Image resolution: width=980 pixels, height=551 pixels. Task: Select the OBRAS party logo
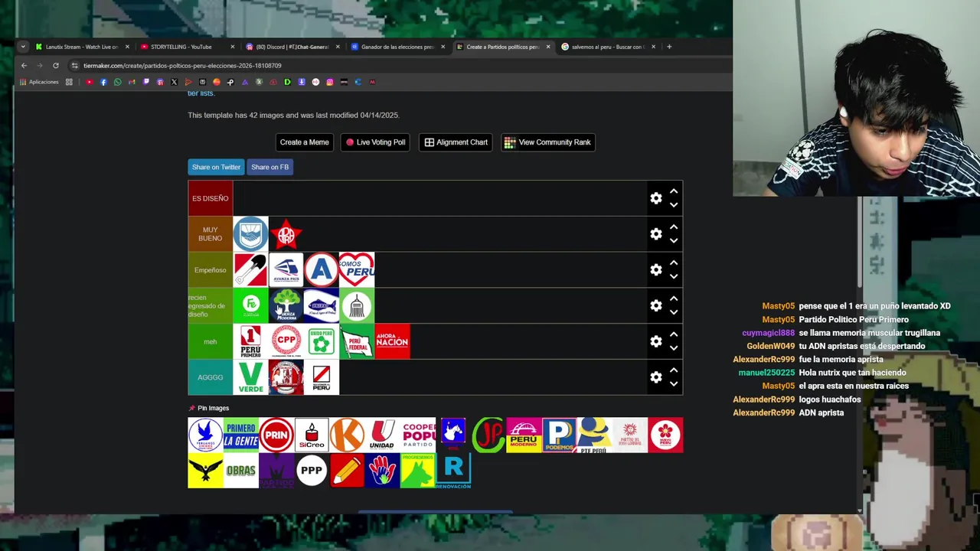click(x=241, y=471)
